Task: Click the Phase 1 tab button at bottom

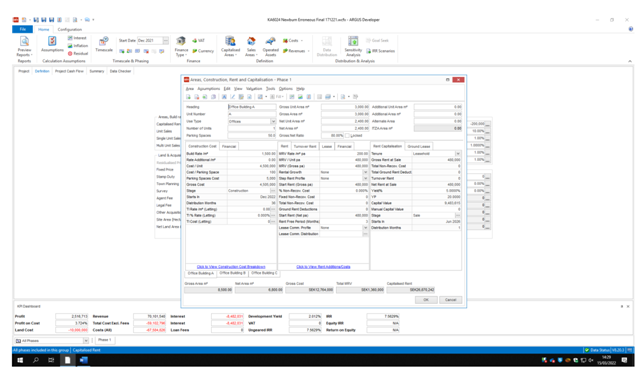Action: click(x=105, y=340)
